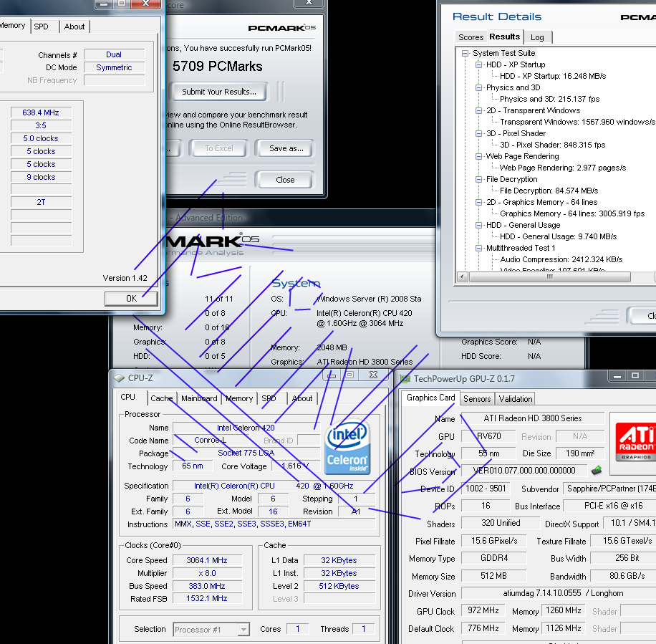Switch to Log tab in Result Details
The height and width of the screenshot is (644, 656).
click(538, 37)
